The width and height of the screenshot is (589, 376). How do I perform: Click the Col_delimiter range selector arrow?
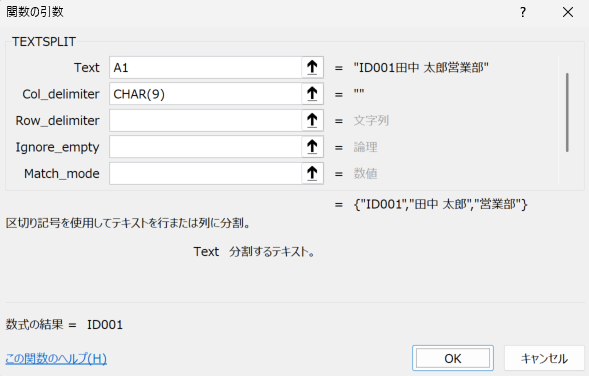tap(312, 94)
